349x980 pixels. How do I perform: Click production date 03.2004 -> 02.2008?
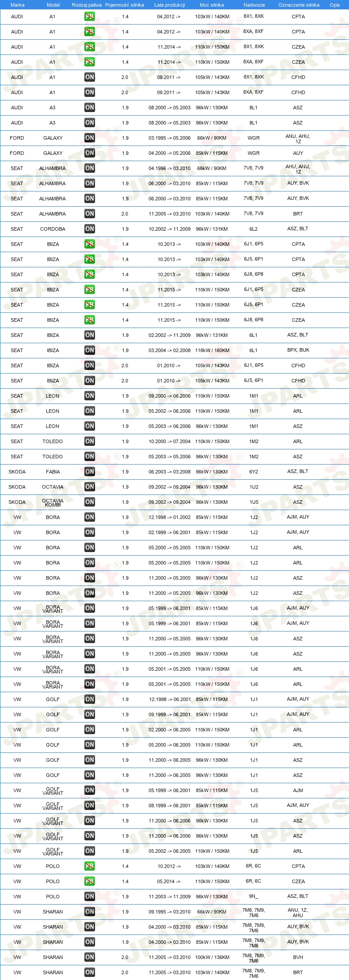click(x=170, y=350)
